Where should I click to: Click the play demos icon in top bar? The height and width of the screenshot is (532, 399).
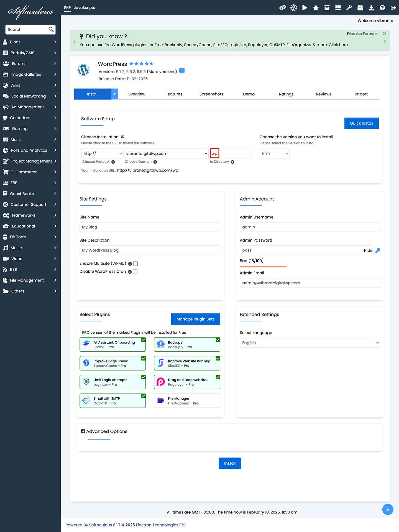click(x=305, y=8)
